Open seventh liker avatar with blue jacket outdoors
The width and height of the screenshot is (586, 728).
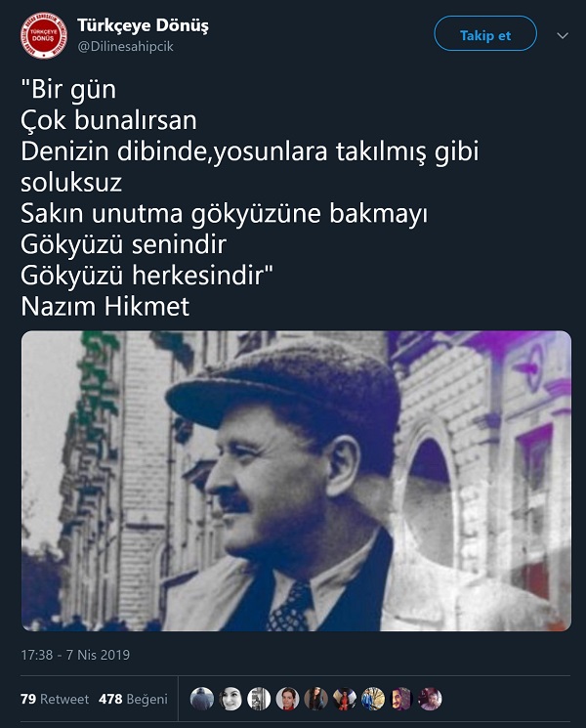373,699
